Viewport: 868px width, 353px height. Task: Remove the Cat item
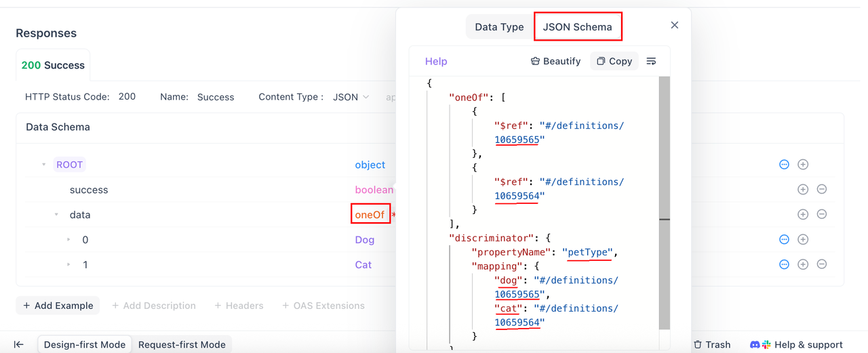click(822, 265)
